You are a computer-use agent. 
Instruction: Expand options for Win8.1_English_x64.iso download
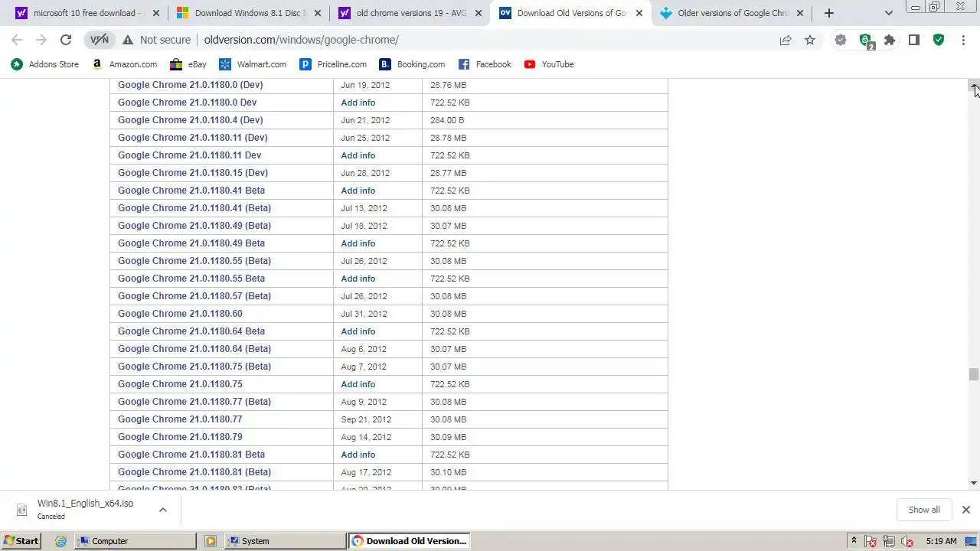click(162, 510)
